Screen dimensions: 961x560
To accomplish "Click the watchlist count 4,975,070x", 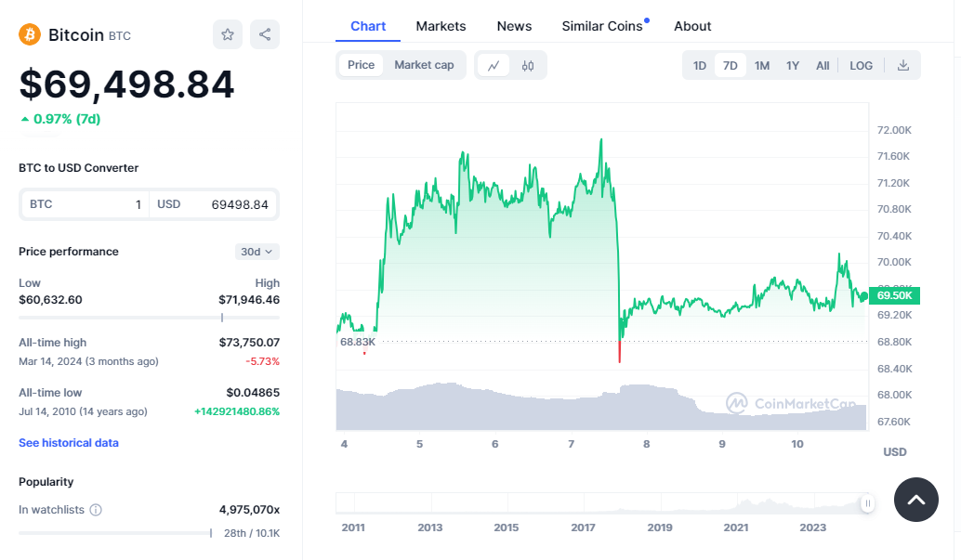I will (x=249, y=510).
